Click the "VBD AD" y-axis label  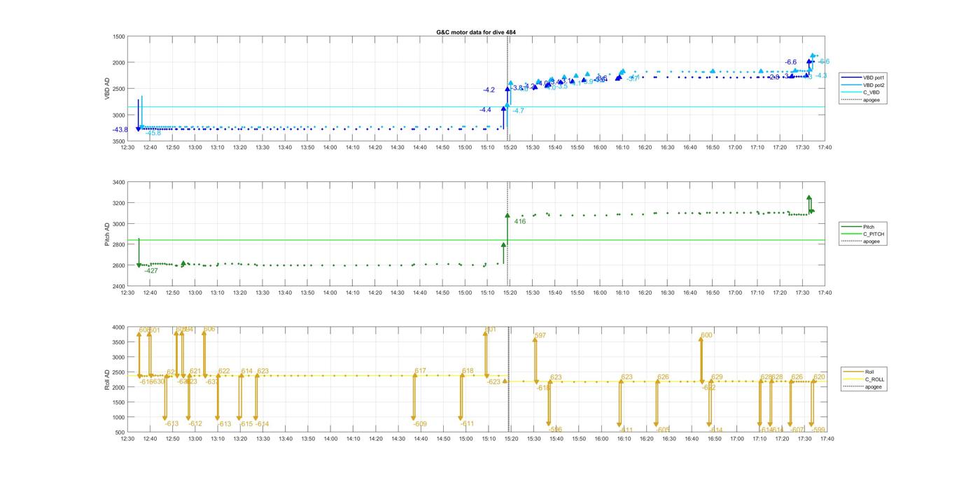pyautogui.click(x=107, y=88)
